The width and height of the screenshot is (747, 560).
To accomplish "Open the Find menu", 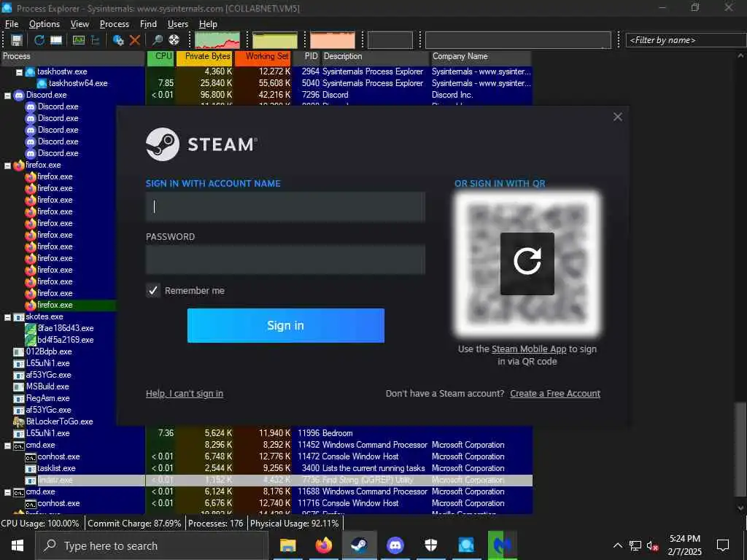I will click(148, 24).
